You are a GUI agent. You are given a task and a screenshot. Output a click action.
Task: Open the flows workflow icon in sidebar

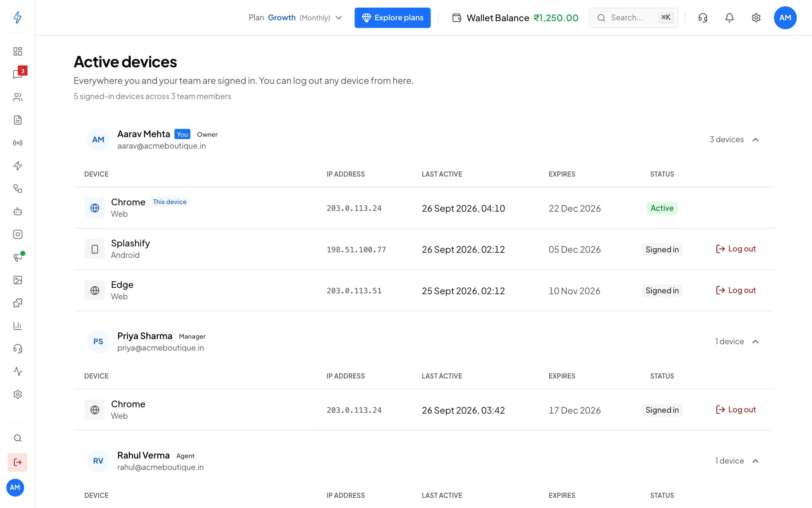click(17, 188)
